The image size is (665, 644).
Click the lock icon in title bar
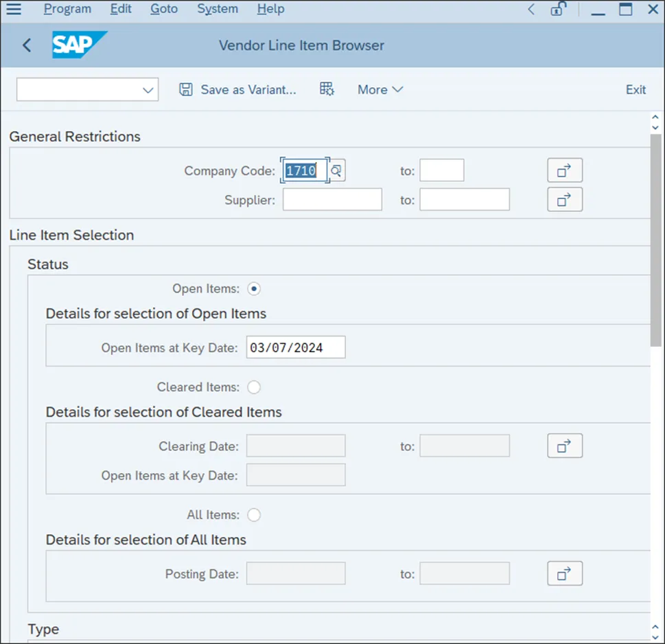[x=558, y=10]
